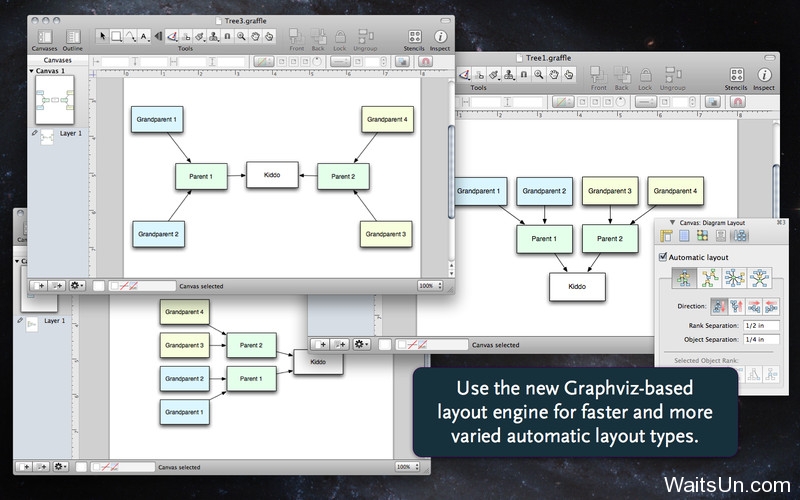Viewport: 800px width, 500px height.
Task: Open the gear action menu in Tree3 footer
Action: point(78,285)
